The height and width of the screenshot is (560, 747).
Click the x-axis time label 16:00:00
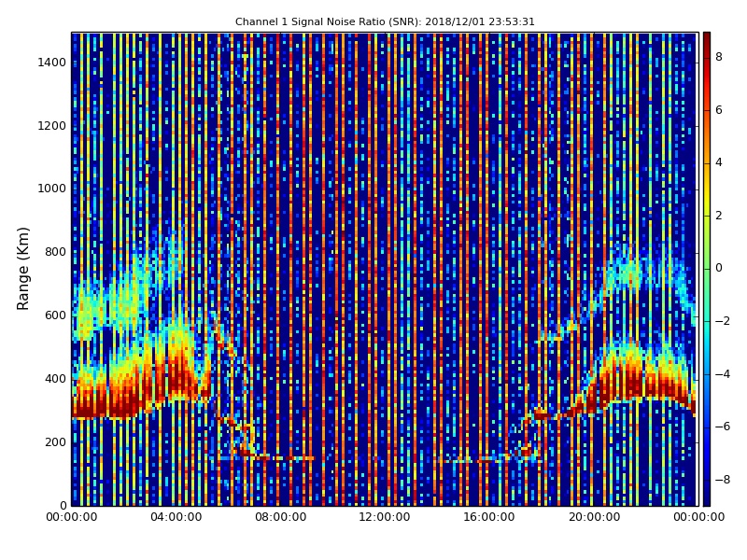[489, 517]
